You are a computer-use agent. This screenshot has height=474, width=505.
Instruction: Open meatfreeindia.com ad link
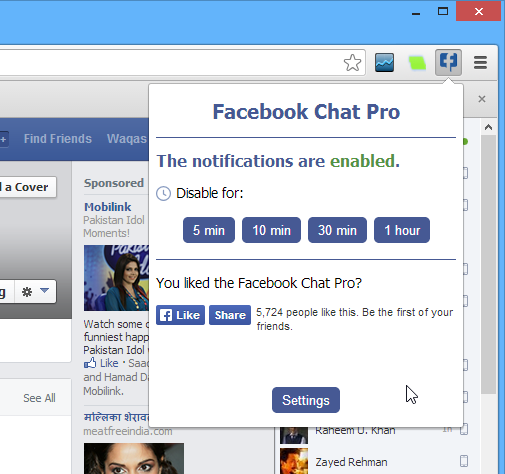(x=128, y=431)
